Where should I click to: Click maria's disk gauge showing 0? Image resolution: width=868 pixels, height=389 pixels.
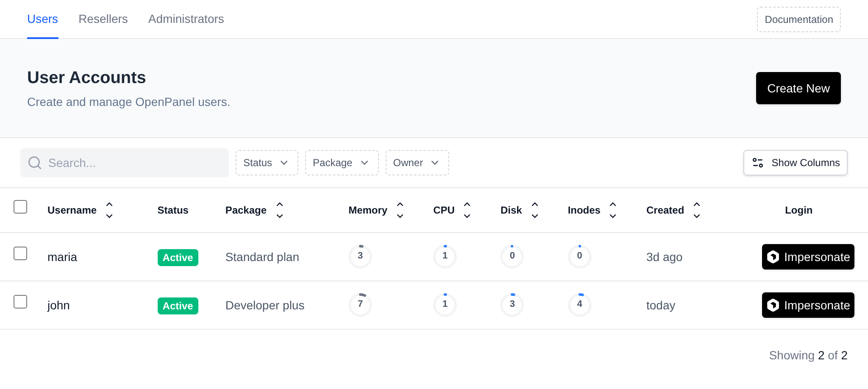click(x=512, y=256)
